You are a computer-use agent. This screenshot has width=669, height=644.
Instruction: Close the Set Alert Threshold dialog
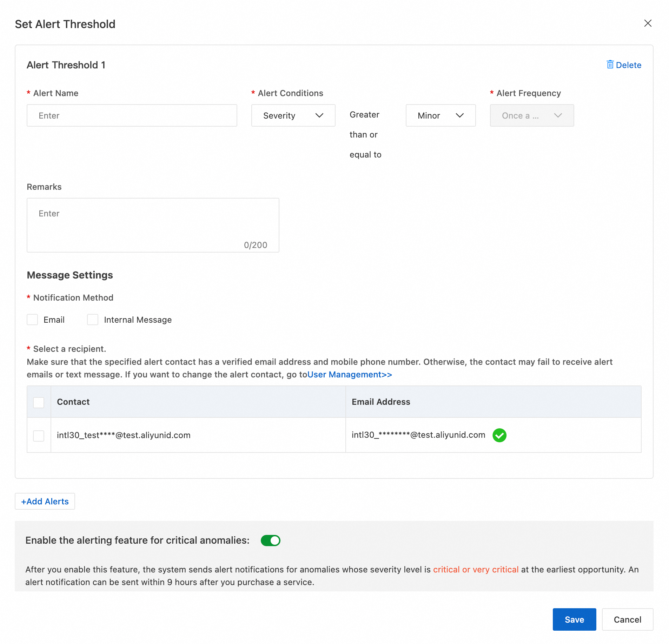click(648, 23)
